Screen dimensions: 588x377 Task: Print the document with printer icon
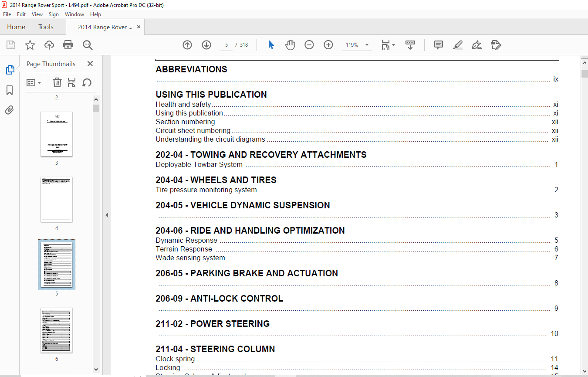68,45
